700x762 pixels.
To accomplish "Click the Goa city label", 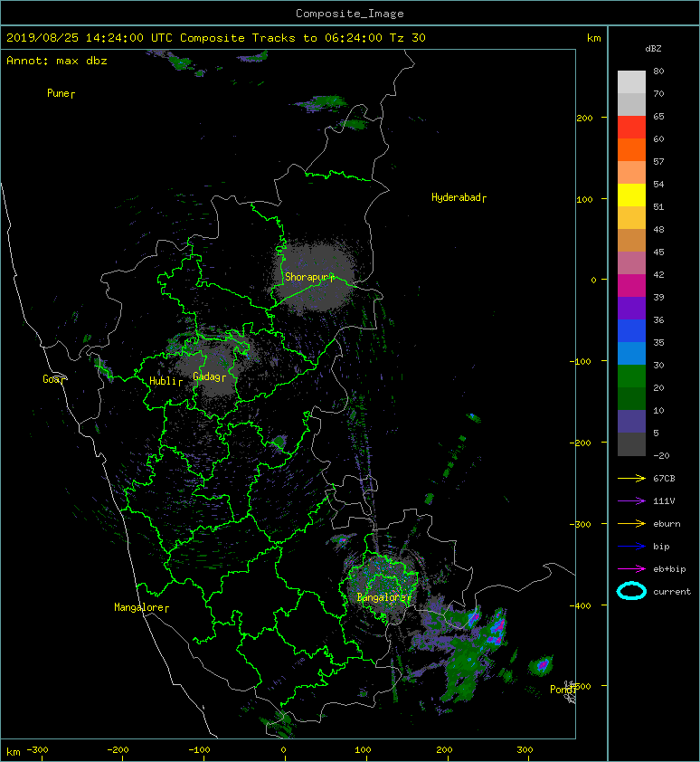I will [53, 379].
